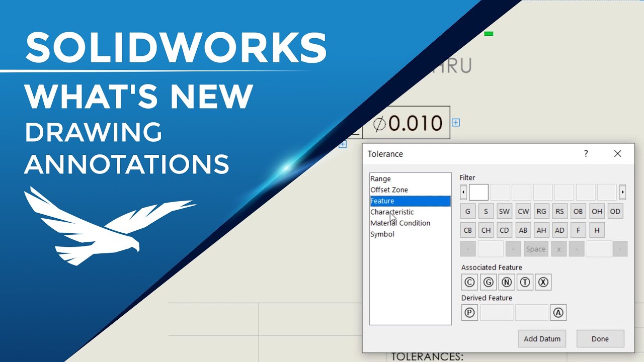
Task: Click the G feature symbol button
Action: point(468,212)
